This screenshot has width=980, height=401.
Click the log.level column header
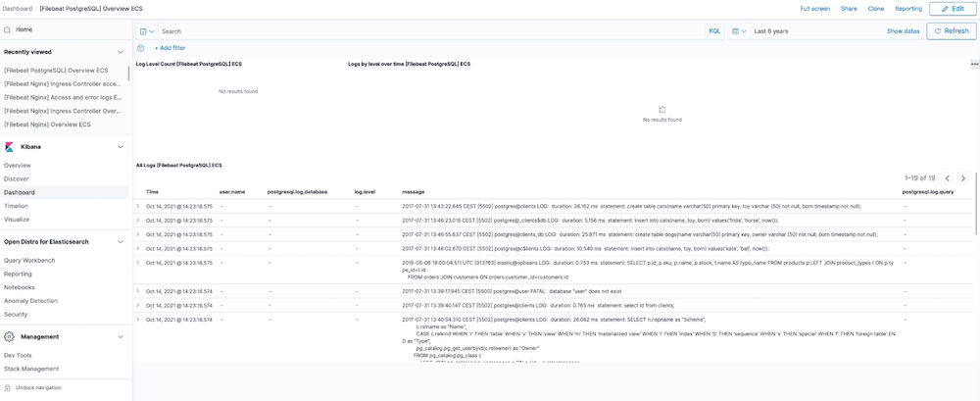365,192
